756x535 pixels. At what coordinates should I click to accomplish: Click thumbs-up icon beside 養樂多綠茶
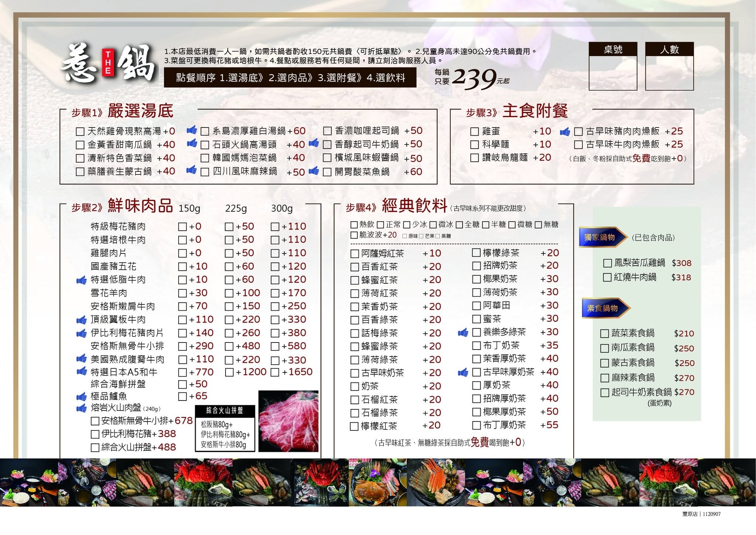(x=463, y=333)
